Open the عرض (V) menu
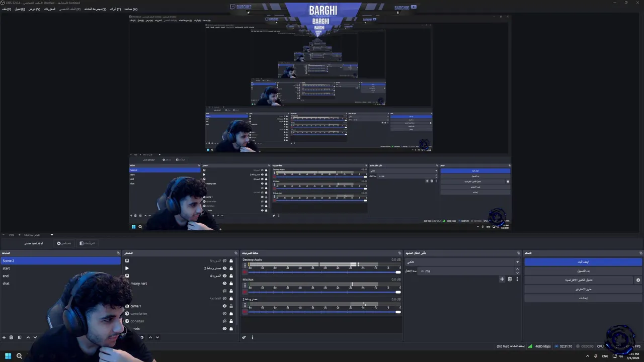The width and height of the screenshot is (644, 362). click(34, 9)
